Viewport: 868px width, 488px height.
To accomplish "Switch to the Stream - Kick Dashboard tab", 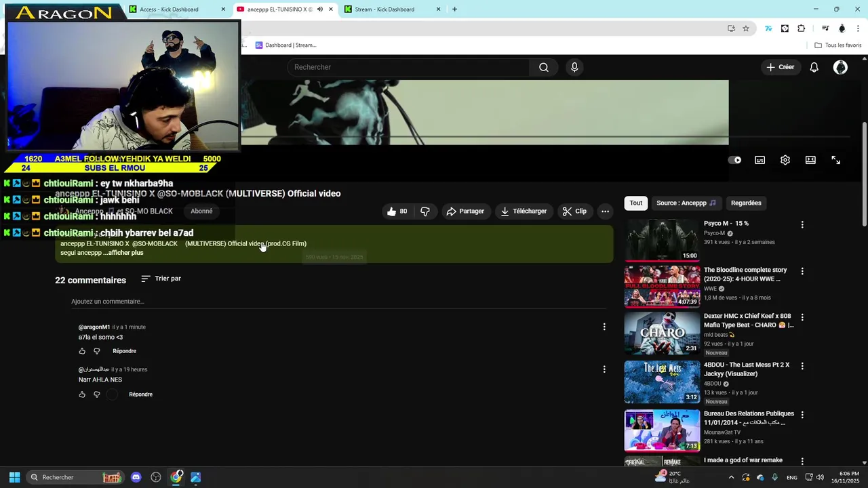I will pos(393,9).
